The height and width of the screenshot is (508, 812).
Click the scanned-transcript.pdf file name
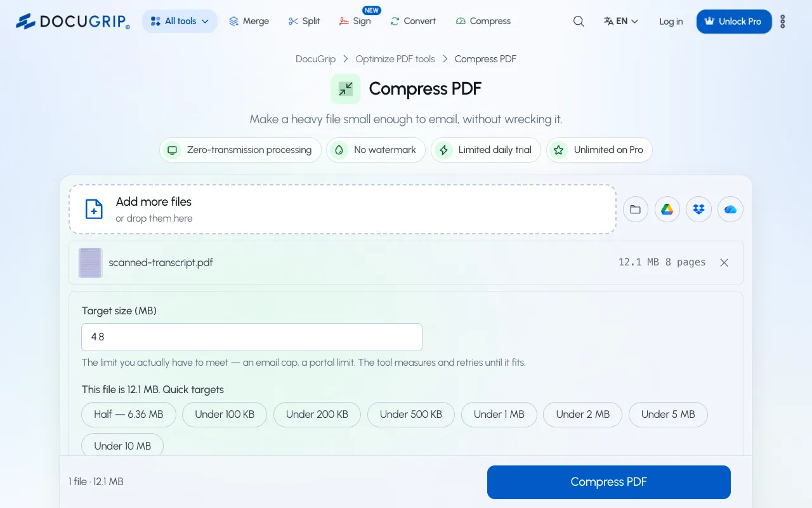(x=161, y=262)
